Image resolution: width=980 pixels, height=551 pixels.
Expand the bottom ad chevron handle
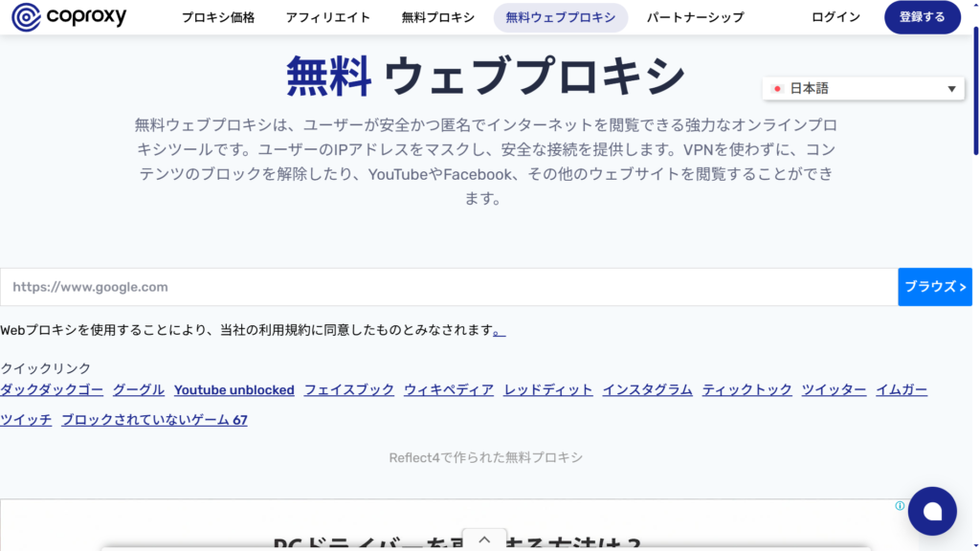click(x=484, y=540)
